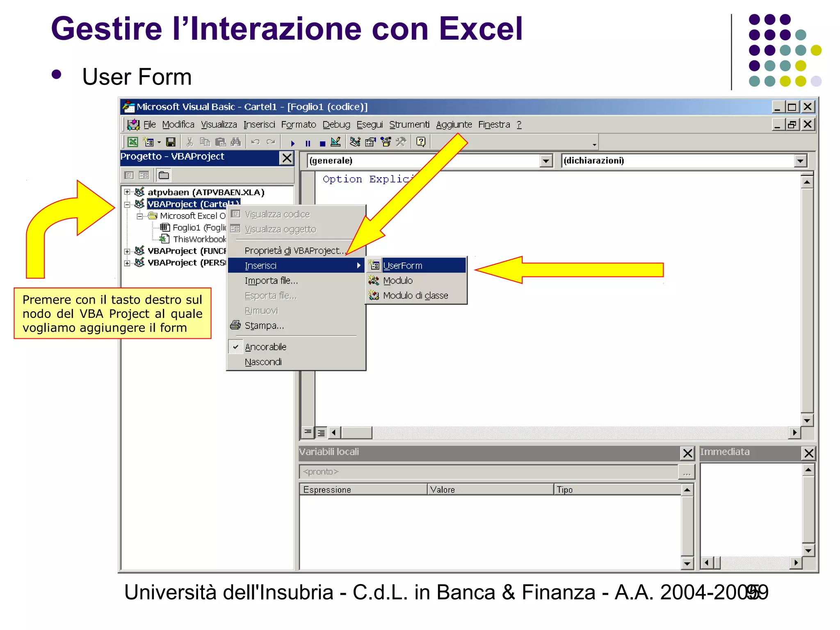Open the dropdown arrow beside Insert UserForm icon

click(159, 142)
